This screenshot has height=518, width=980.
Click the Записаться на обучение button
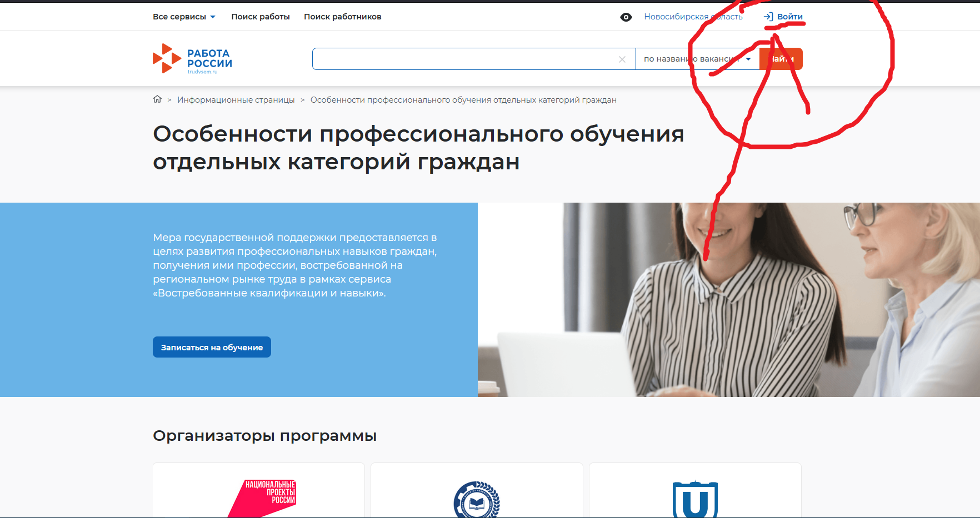click(x=212, y=347)
